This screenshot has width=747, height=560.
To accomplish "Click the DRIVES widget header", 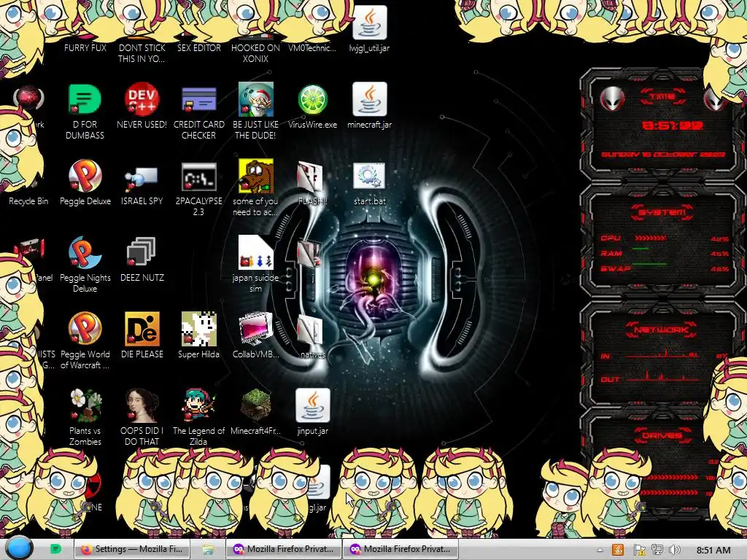I will 661,435.
